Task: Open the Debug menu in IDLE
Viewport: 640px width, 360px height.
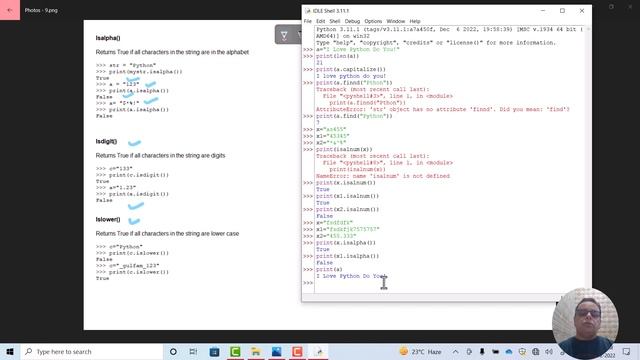Action: point(352,21)
